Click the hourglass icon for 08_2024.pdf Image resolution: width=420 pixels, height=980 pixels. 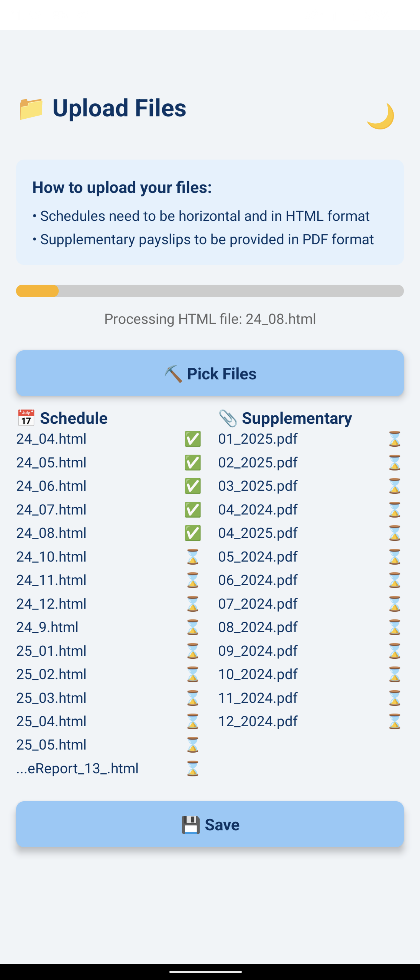[x=394, y=627]
